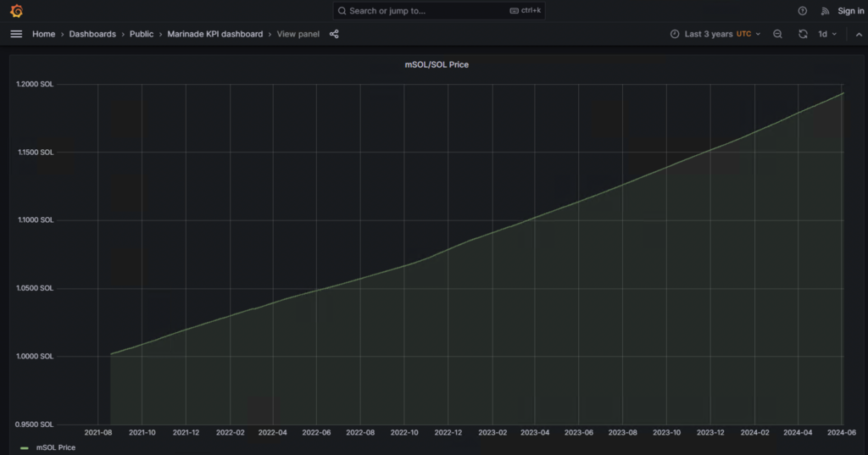Refresh the dashboard with refresh icon

pos(803,34)
